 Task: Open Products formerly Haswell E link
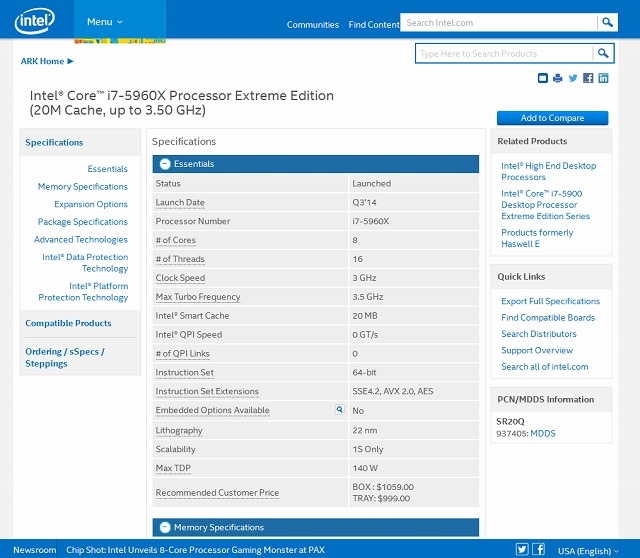pyautogui.click(x=537, y=238)
